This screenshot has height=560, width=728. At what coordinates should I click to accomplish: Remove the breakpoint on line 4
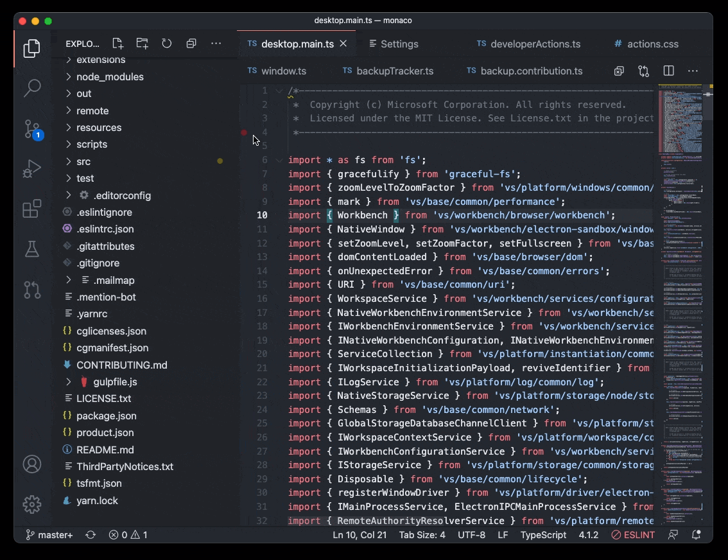click(x=244, y=132)
